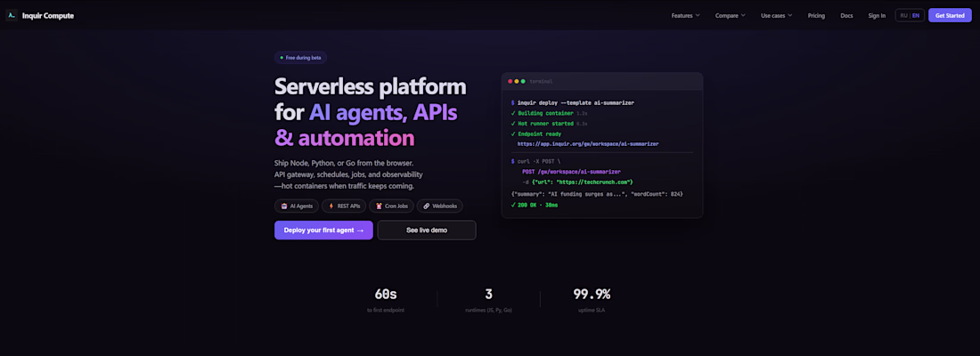
Task: Click the terminal title label
Action: click(542, 81)
